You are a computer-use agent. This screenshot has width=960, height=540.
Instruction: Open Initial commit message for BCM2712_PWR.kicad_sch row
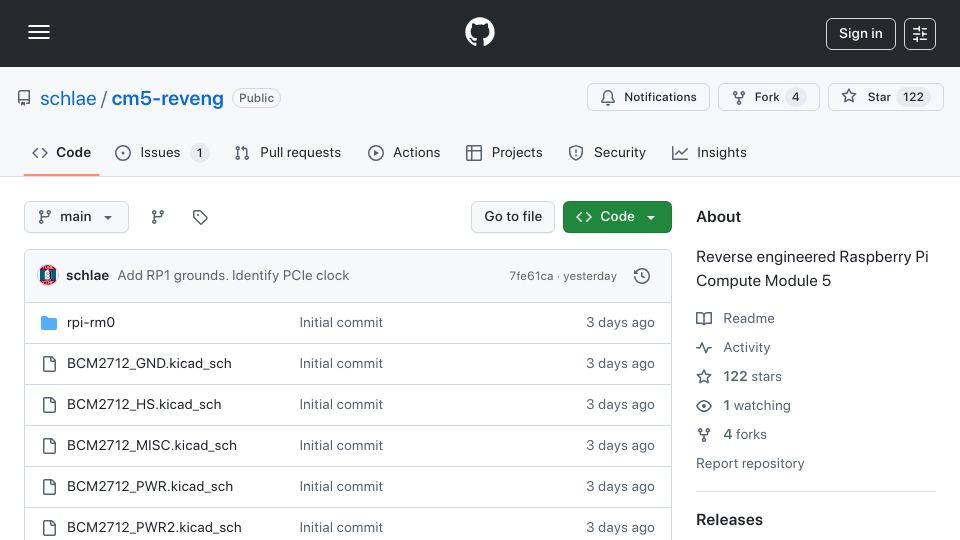[x=341, y=487]
